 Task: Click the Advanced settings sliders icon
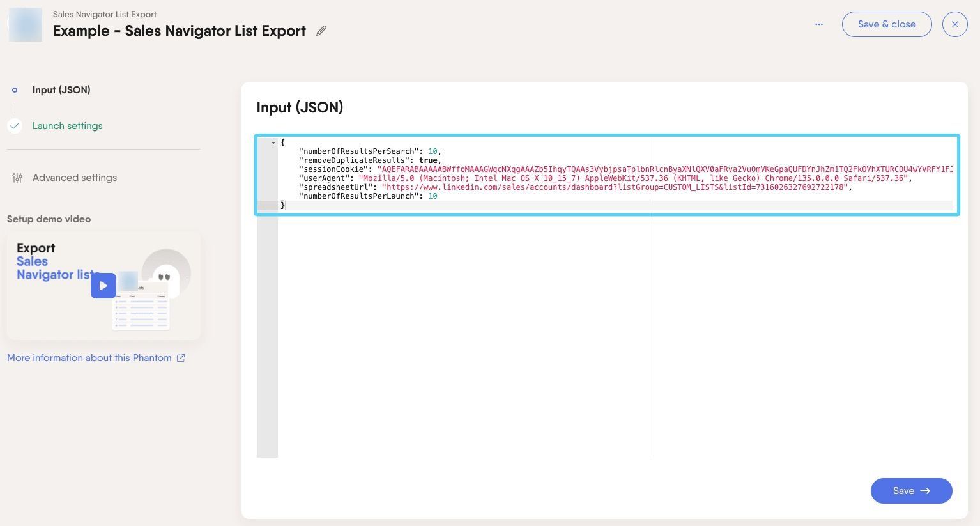tap(17, 178)
